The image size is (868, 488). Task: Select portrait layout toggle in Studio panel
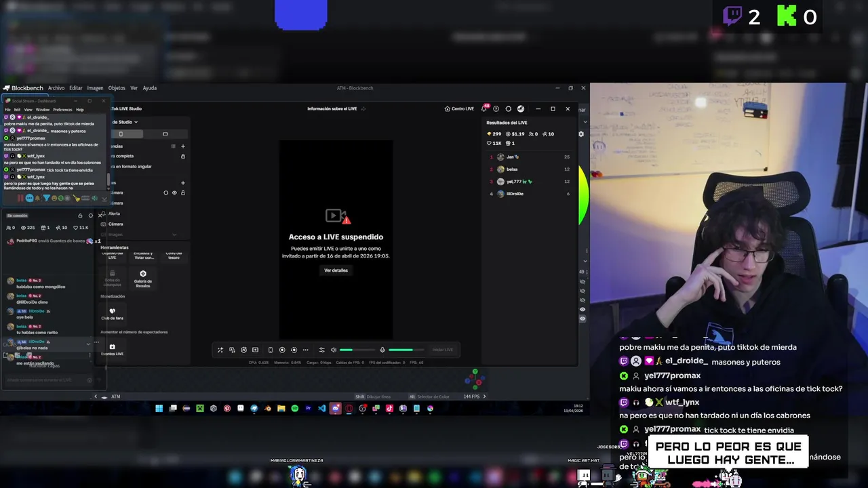(121, 134)
